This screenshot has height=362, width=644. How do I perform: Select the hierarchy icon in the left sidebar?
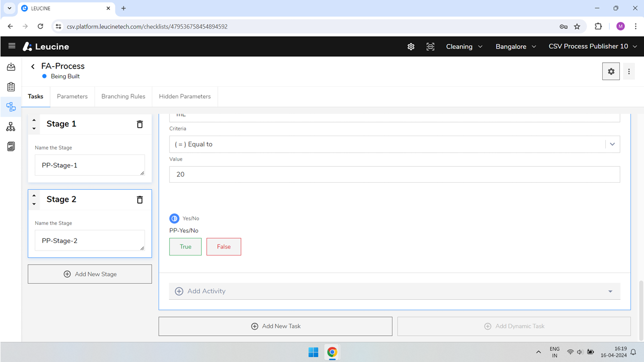click(11, 127)
